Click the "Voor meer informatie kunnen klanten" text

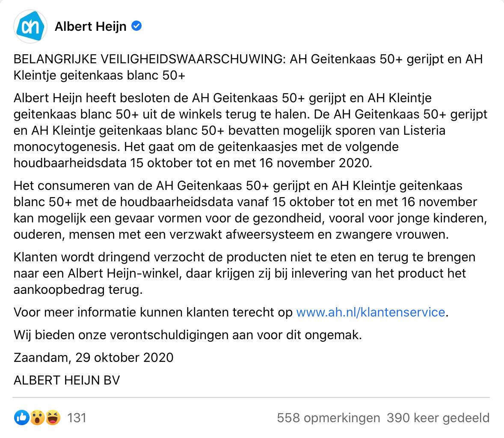click(153, 312)
